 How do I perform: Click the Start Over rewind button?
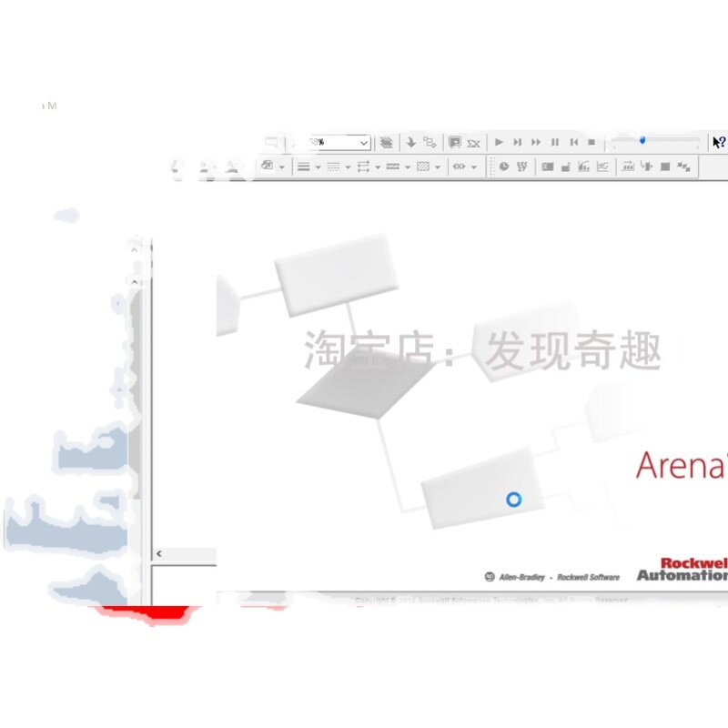[x=574, y=142]
